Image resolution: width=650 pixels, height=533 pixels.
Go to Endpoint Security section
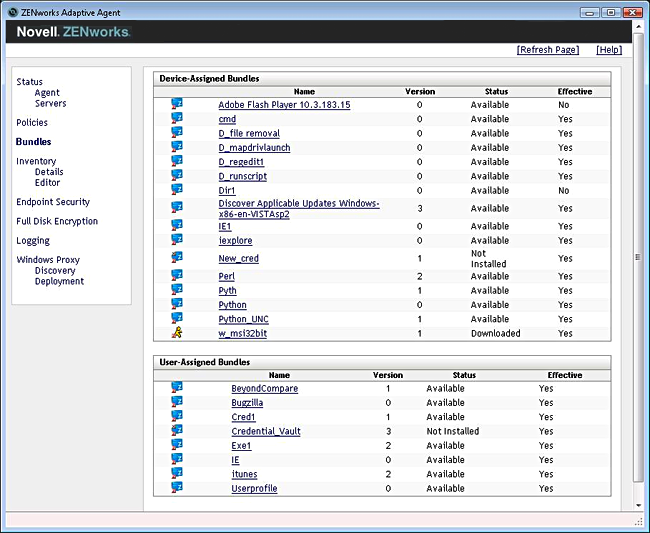53,202
